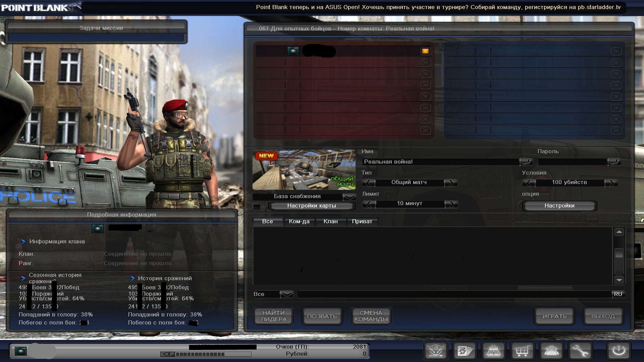The height and width of the screenshot is (362, 644).
Task: Open the shopping cart store
Action: (523, 351)
